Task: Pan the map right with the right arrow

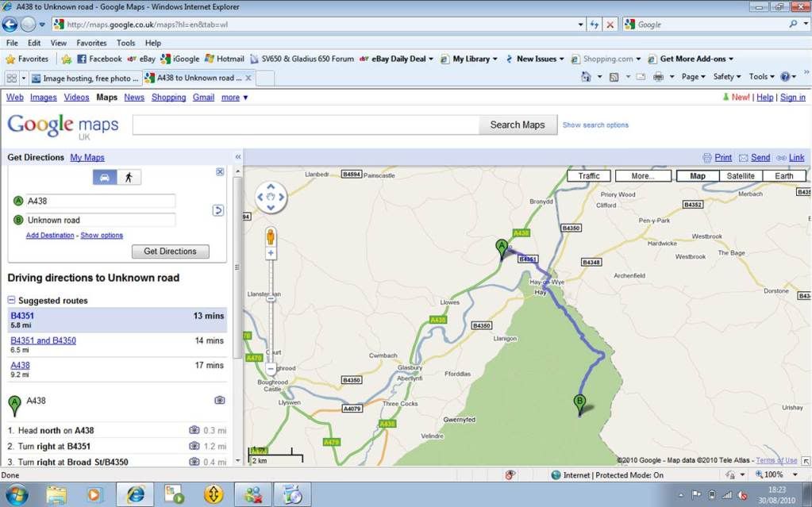Action: click(281, 197)
